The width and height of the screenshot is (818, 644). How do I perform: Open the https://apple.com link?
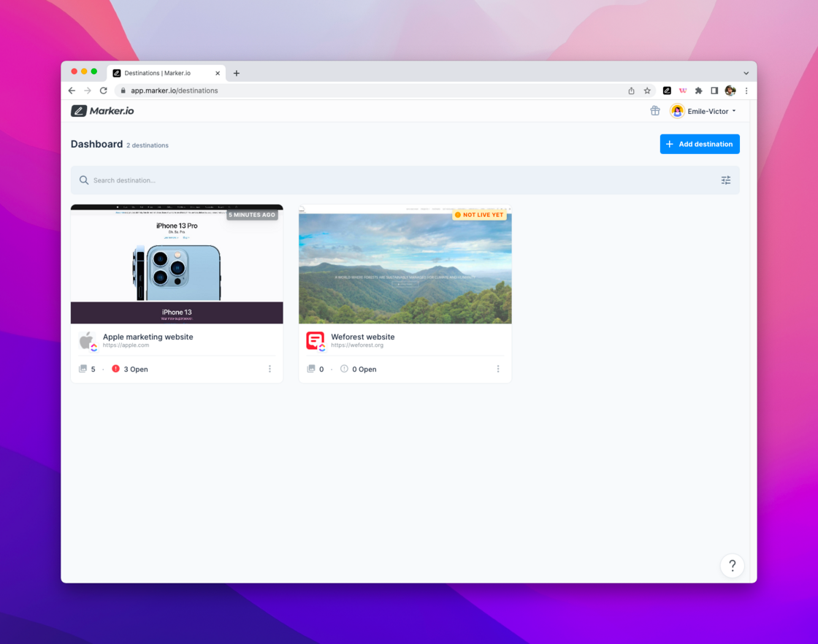pos(126,345)
